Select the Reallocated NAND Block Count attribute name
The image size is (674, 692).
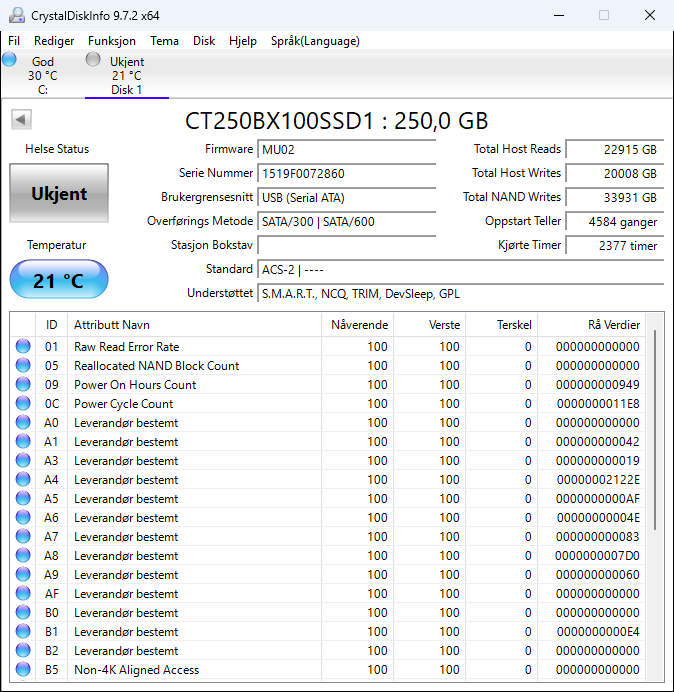click(x=156, y=366)
